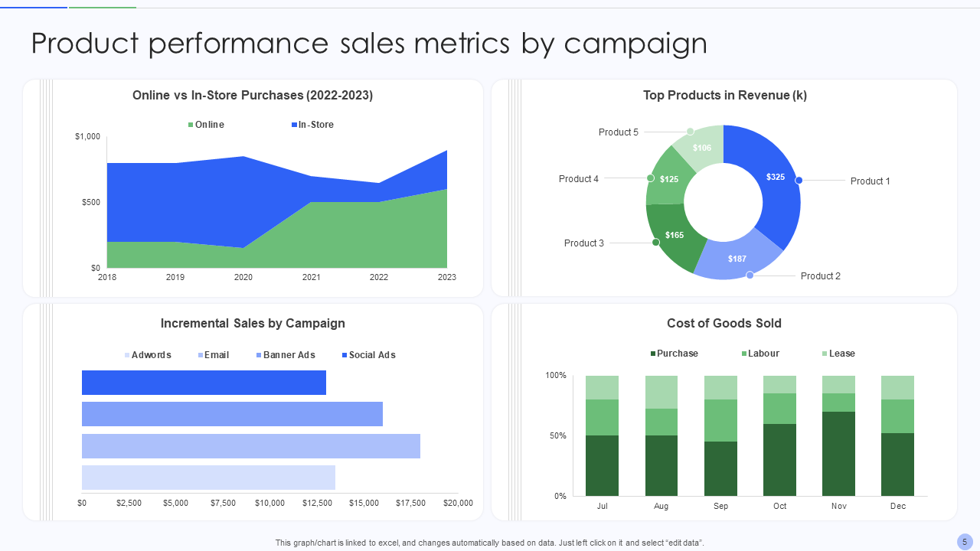
Task: Click the $500 axis label on area chart
Action: (x=91, y=202)
